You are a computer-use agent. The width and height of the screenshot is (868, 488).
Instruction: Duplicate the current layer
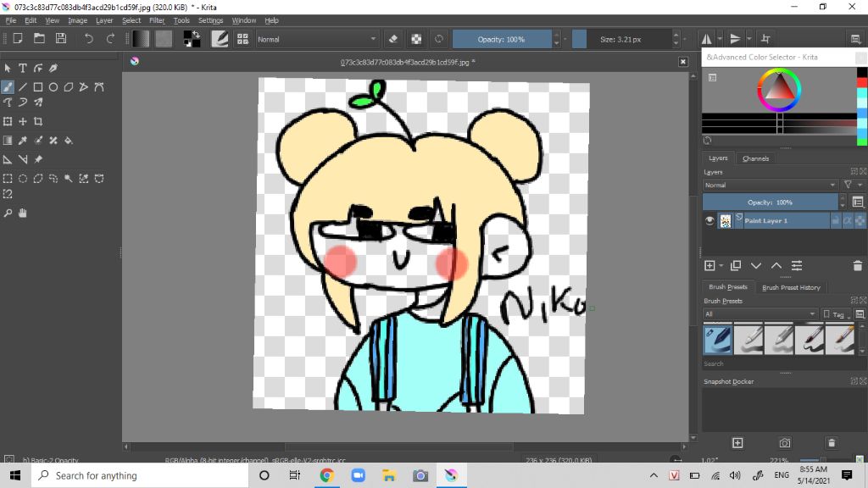[x=736, y=265]
